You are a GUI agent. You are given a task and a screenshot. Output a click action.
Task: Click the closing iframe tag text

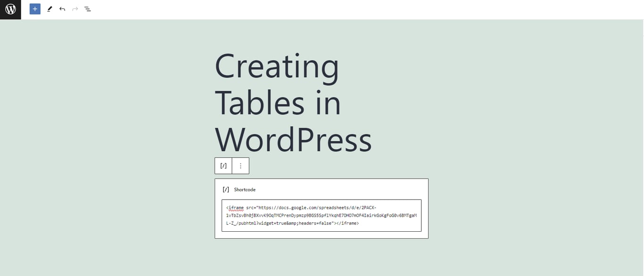coord(347,223)
